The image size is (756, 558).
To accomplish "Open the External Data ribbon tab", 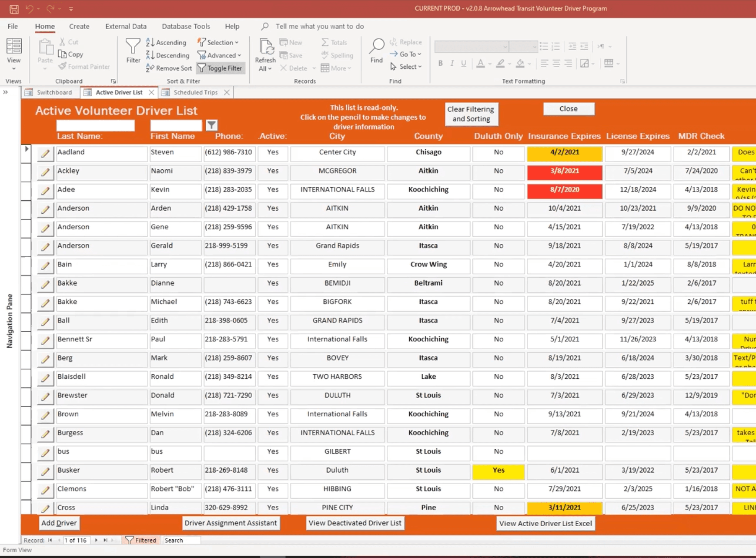I will click(126, 26).
